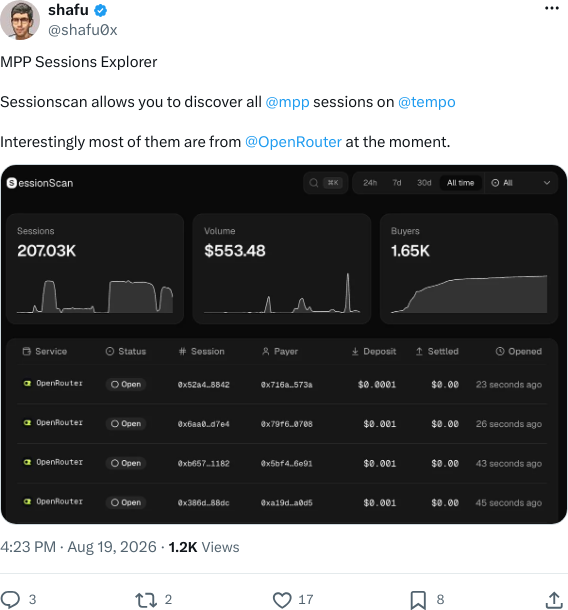Repost this tweet via retweet icon
Viewport: 568px width, 610px height.
tap(146, 599)
